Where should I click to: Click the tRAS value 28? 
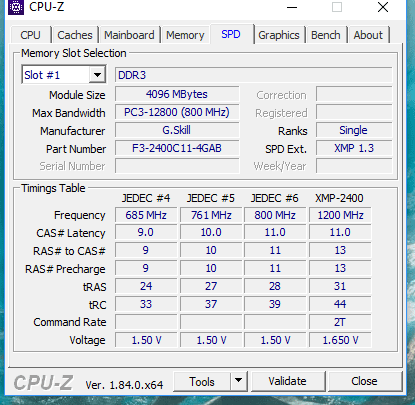(275, 286)
